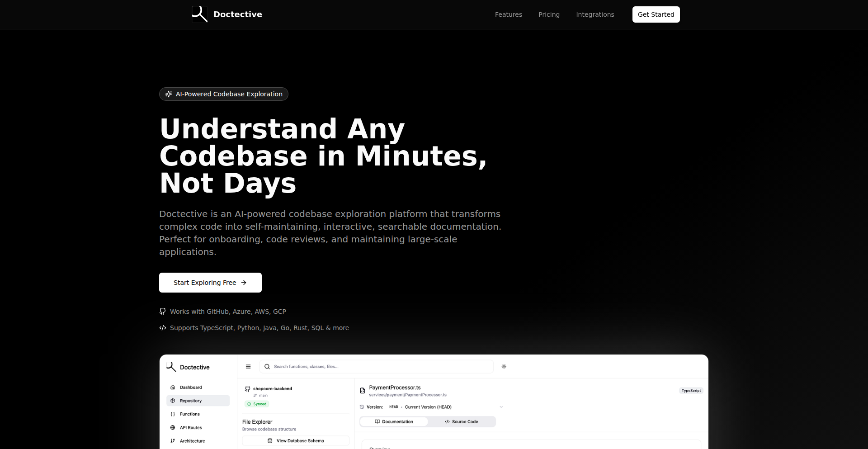This screenshot has width=868, height=449.
Task: Open the Current Version (HEAD) selector
Action: (428, 407)
